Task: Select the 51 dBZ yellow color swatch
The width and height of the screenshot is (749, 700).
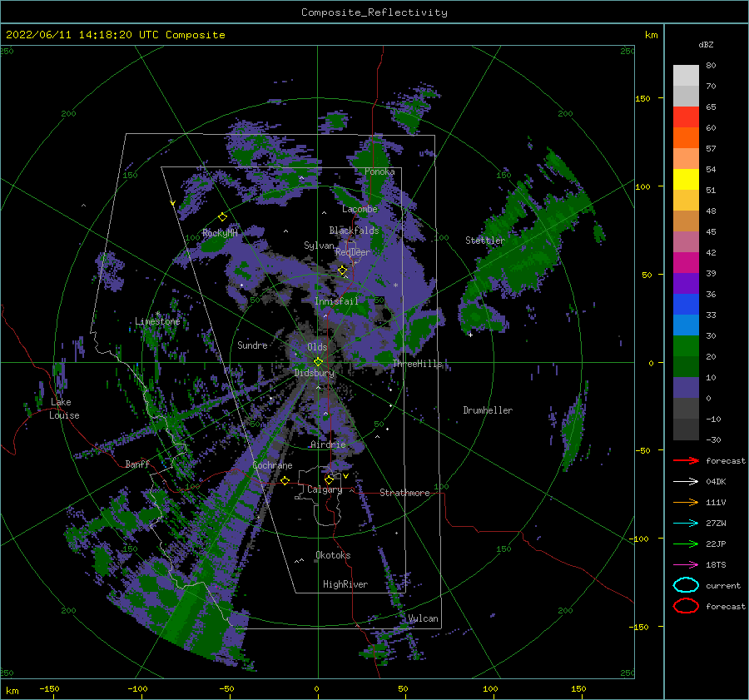Action: click(x=686, y=179)
